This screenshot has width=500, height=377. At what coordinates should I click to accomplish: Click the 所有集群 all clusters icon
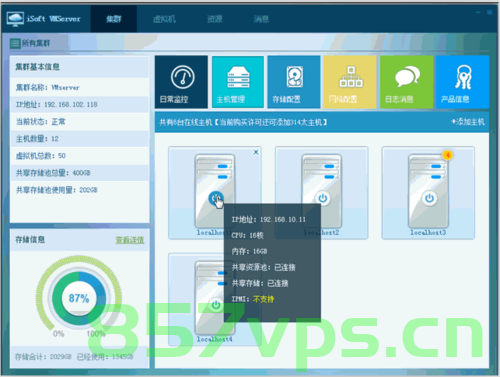point(15,43)
